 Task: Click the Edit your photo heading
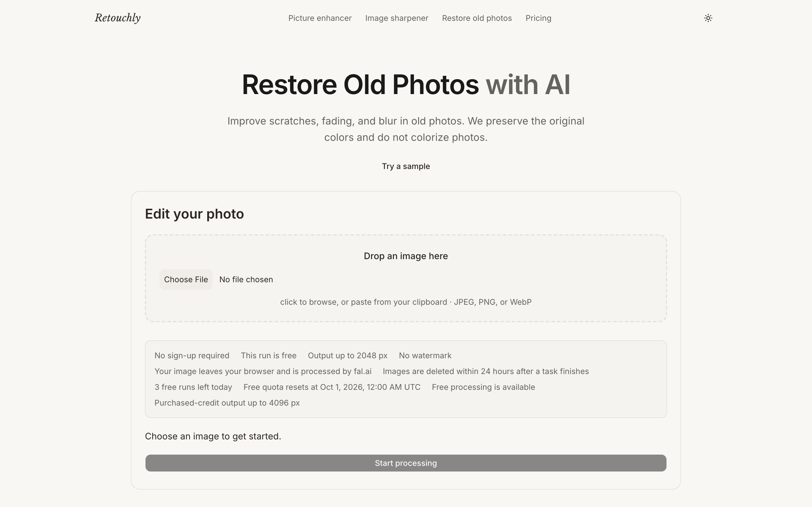click(194, 214)
